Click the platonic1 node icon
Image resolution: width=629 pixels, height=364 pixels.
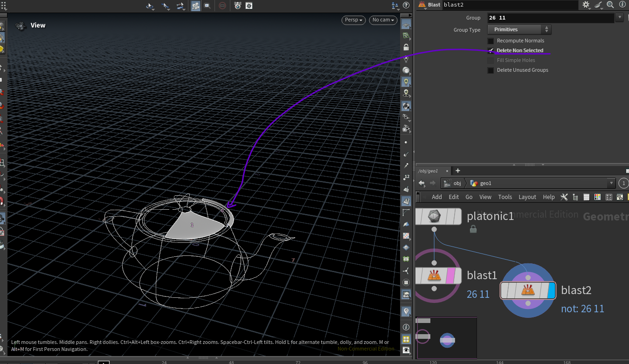pyautogui.click(x=434, y=216)
